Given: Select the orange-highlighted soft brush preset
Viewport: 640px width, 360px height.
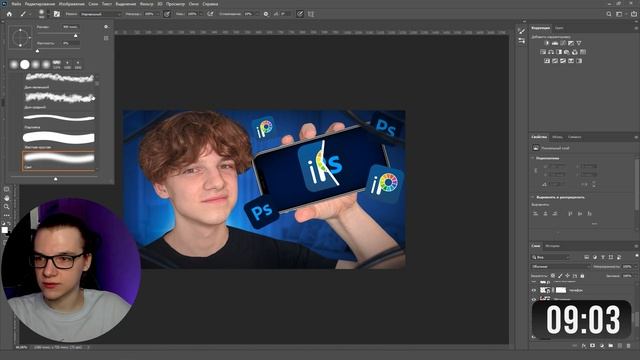Looking at the screenshot, I should point(59,160).
